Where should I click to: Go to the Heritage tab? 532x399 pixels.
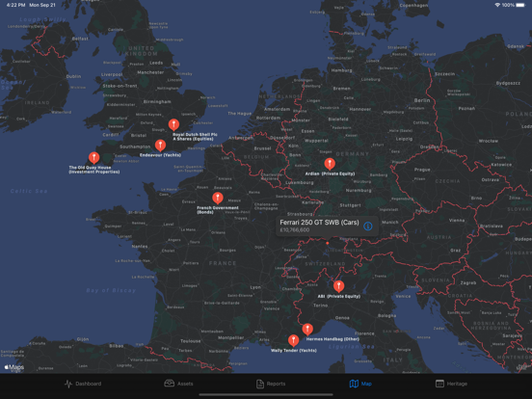pos(451,384)
